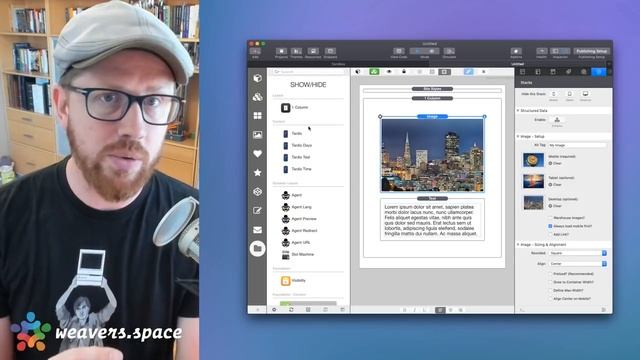Select the highlighted folder sidebar icon
The height and width of the screenshot is (360, 640).
(257, 248)
